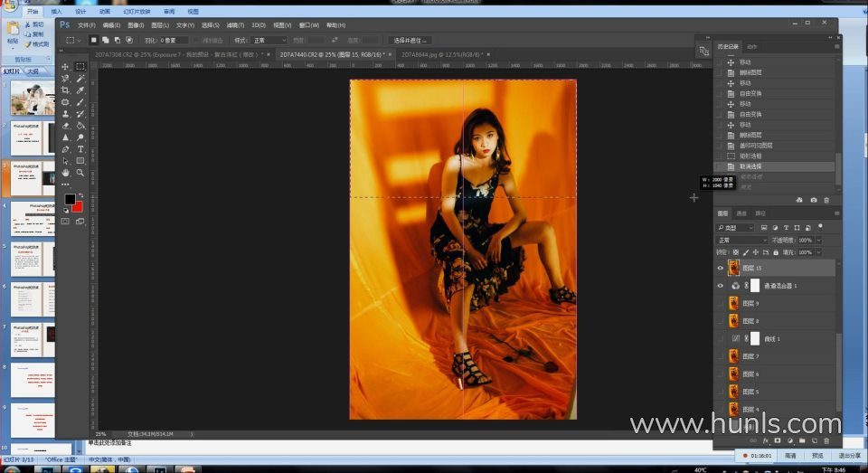
Task: Create new adjustment layer icon
Action: (x=790, y=440)
